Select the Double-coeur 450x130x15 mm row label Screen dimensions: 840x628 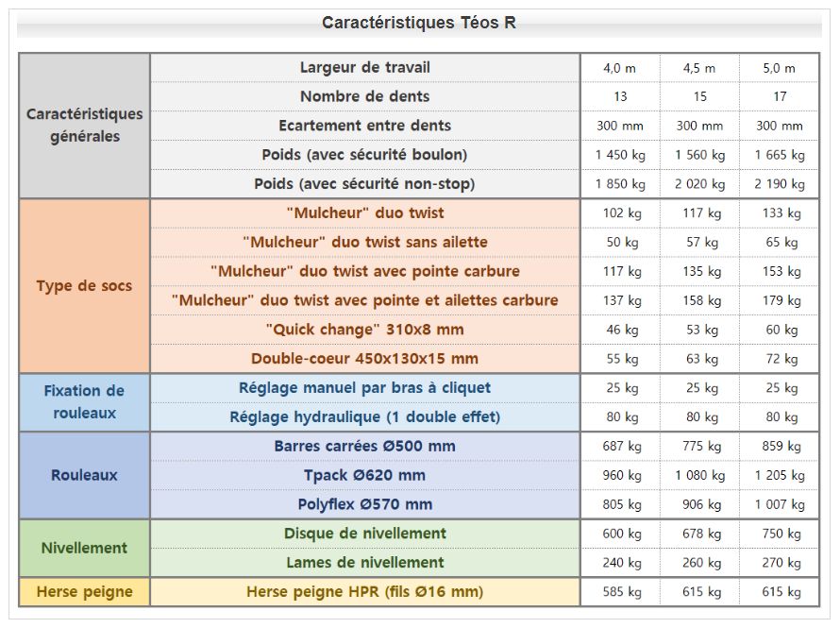tap(365, 359)
